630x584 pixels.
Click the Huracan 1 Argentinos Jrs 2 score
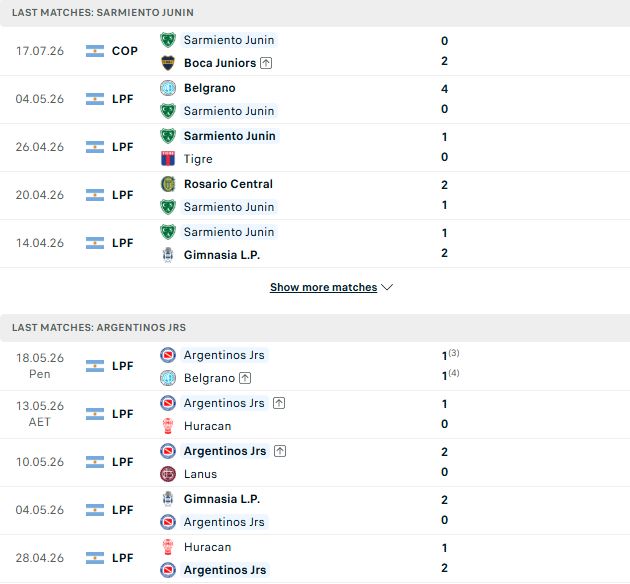(444, 558)
